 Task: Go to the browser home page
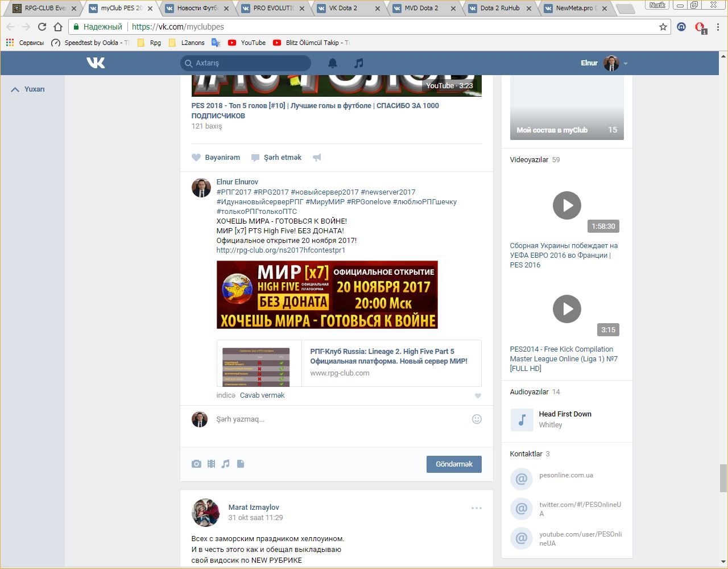pos(58,27)
